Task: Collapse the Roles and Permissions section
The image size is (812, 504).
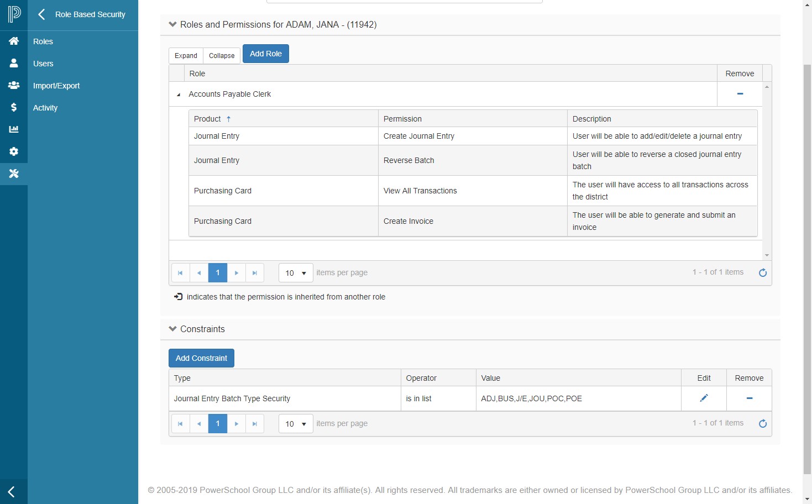Action: coord(172,24)
